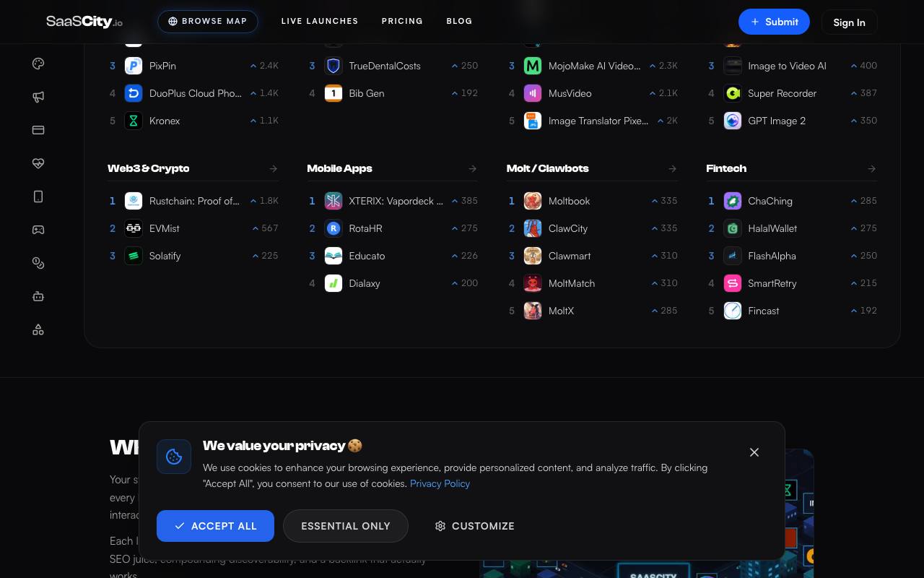Image resolution: width=924 pixels, height=578 pixels.
Task: Open the Molt / Clawbots category arrow
Action: (672, 168)
